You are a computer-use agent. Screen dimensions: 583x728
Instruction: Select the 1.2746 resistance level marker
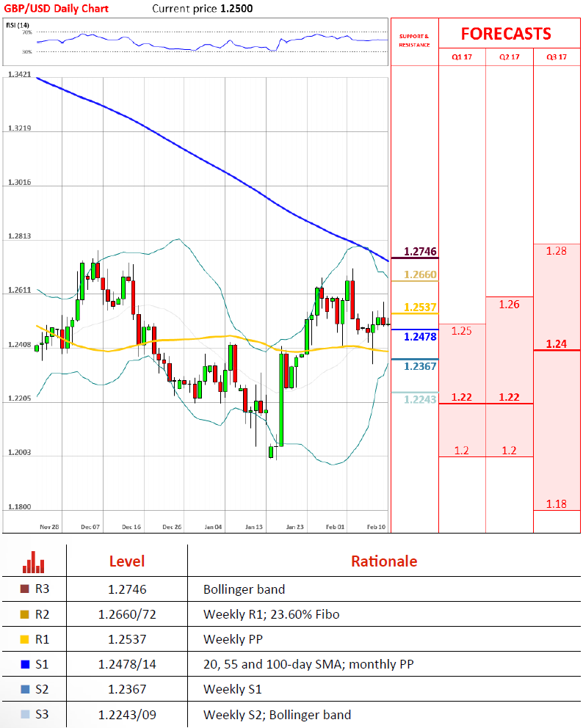click(421, 252)
